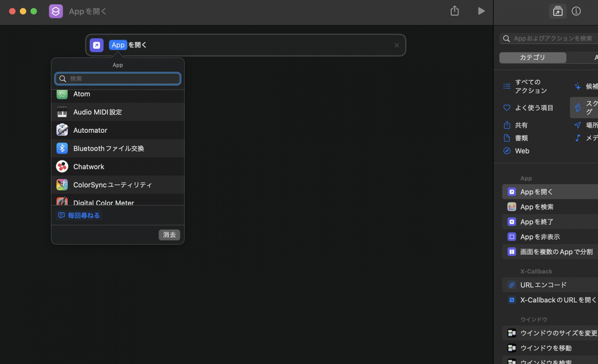This screenshot has height=364, width=598.
Task: Open the share icon in the title bar
Action: (454, 11)
